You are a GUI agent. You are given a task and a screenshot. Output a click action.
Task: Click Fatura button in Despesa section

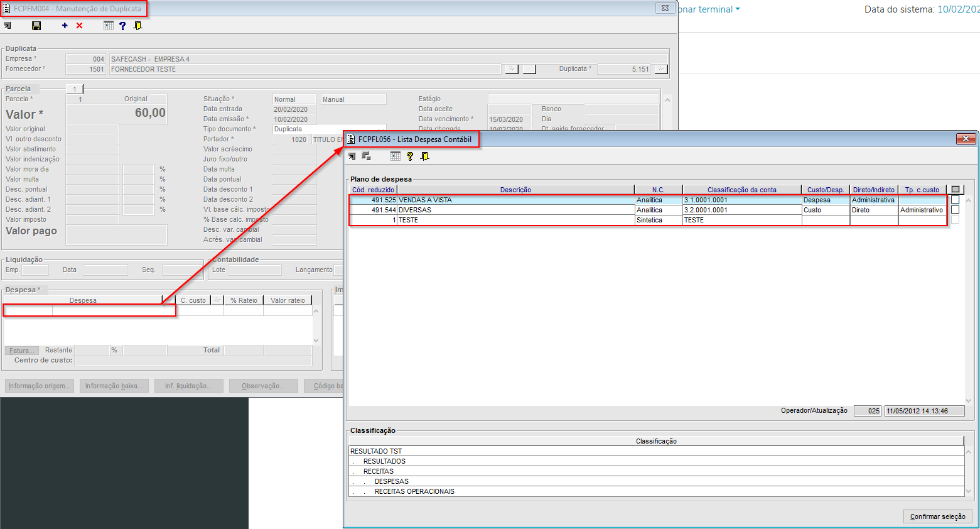point(22,351)
